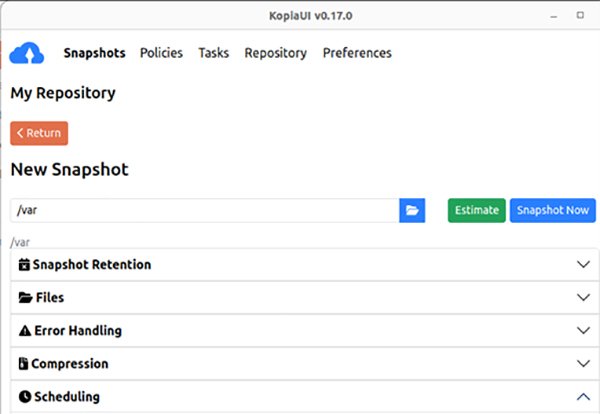Click the Files folder icon

[x=25, y=298]
